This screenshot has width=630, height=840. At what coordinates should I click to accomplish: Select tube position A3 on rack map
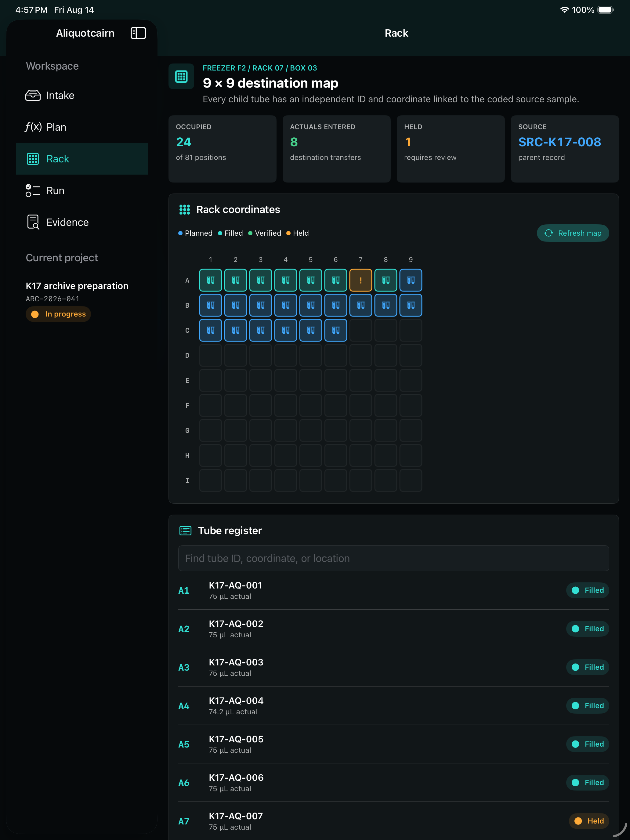(x=260, y=280)
